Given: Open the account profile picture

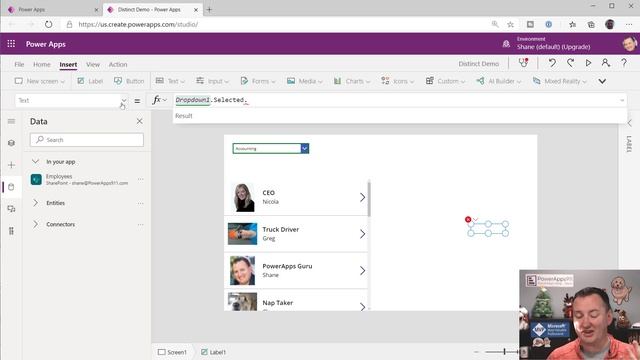Looking at the screenshot, I should click(x=629, y=44).
